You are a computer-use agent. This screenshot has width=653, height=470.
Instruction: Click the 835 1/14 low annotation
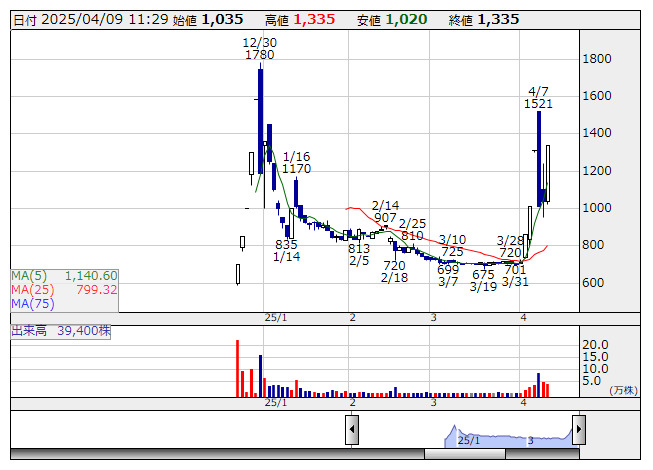[286, 251]
